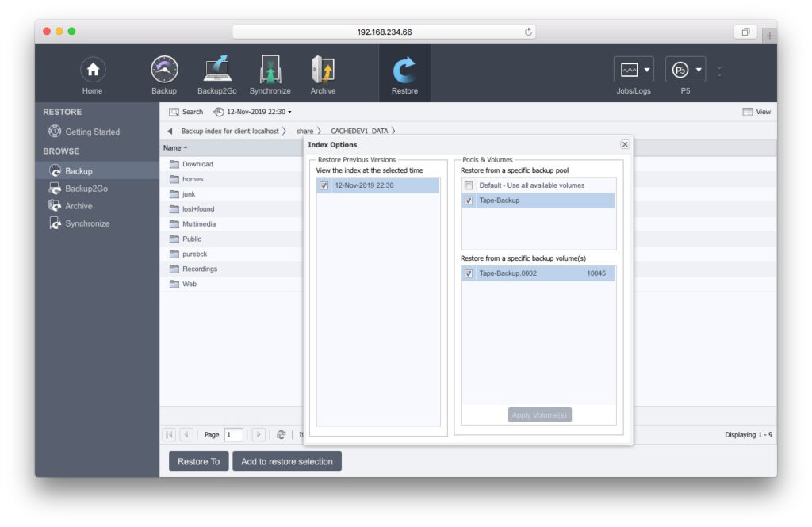Reload page with the refresh icon
The width and height of the screenshot is (812, 527).
(x=529, y=32)
